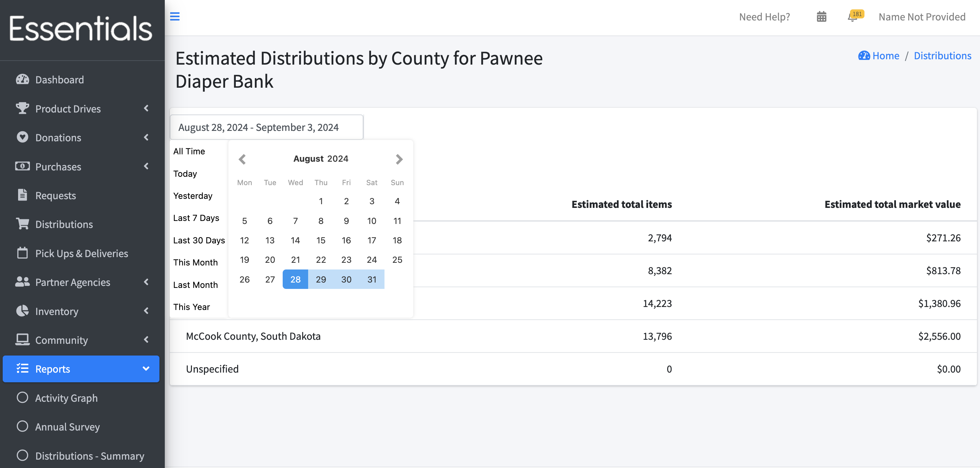Click the Purchases money bill icon

pyautogui.click(x=22, y=166)
